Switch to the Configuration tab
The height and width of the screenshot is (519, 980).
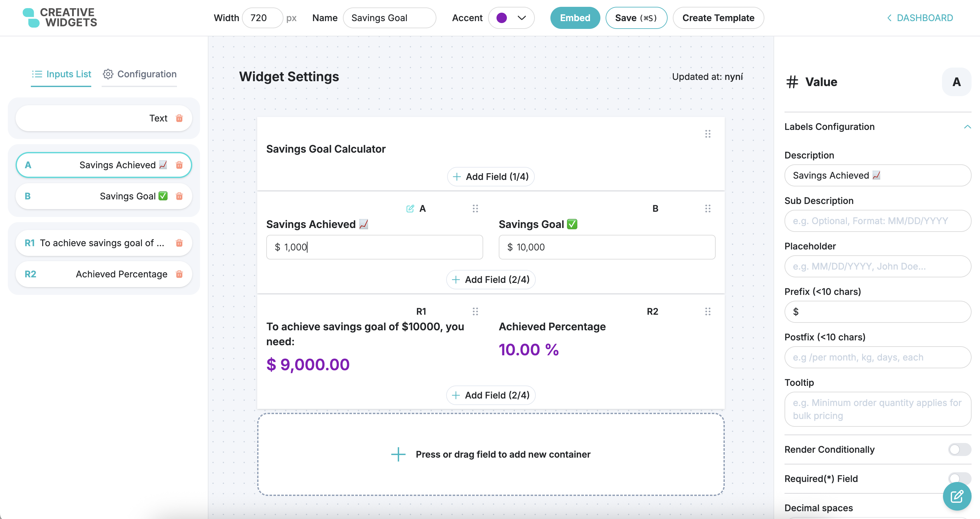139,74
